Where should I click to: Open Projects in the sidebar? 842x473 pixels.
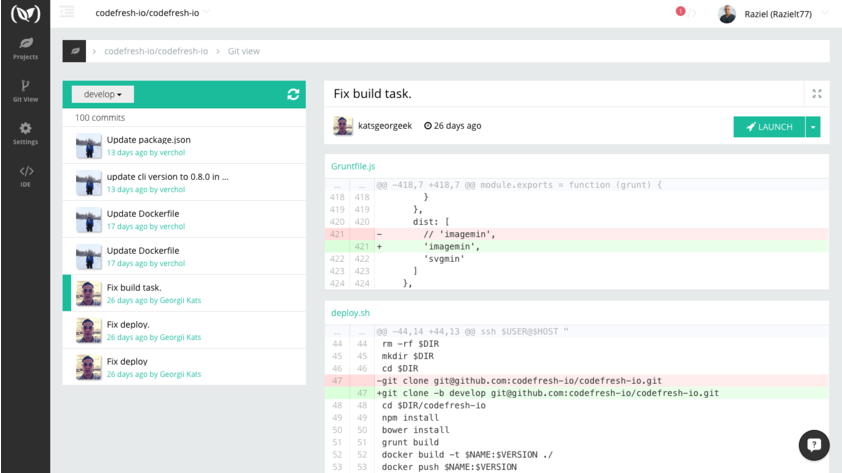[25, 48]
